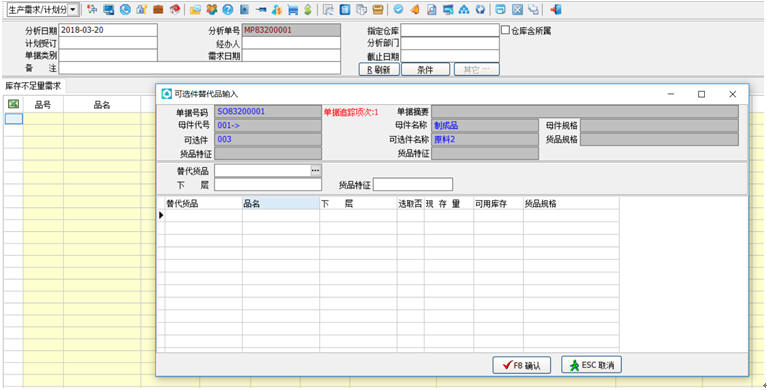Click the 单据类别 input field

click(x=108, y=55)
